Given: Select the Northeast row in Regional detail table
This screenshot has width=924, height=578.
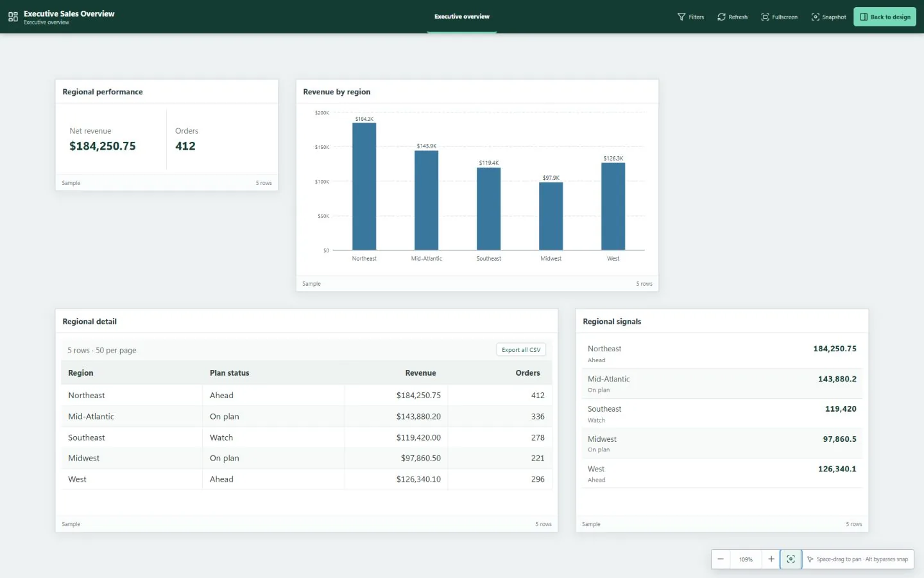Looking at the screenshot, I should point(307,396).
